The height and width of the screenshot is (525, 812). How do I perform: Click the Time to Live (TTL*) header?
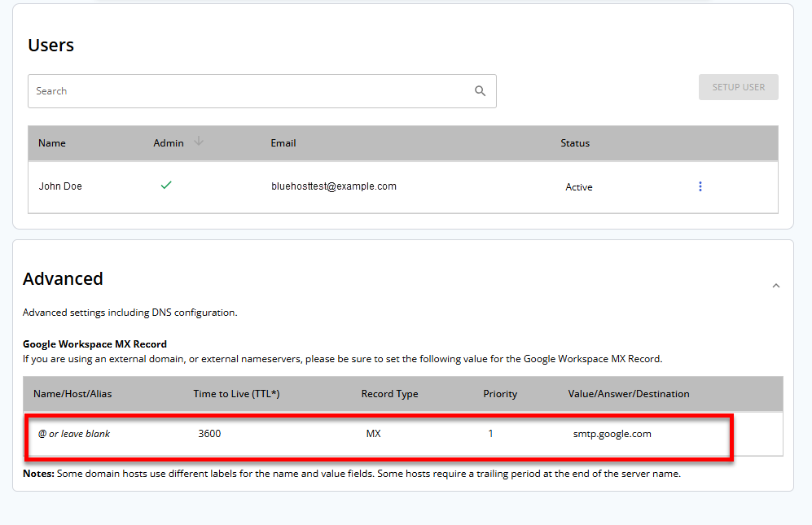[237, 393]
